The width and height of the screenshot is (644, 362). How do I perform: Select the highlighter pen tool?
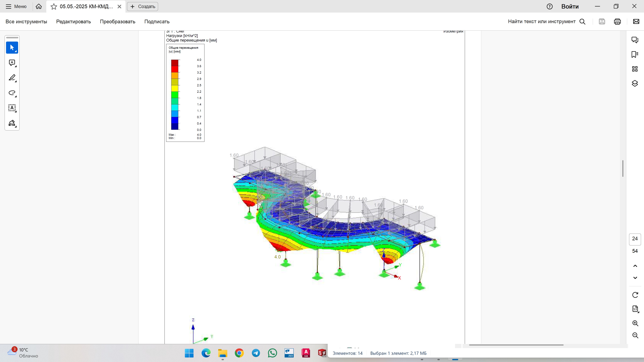point(12,78)
